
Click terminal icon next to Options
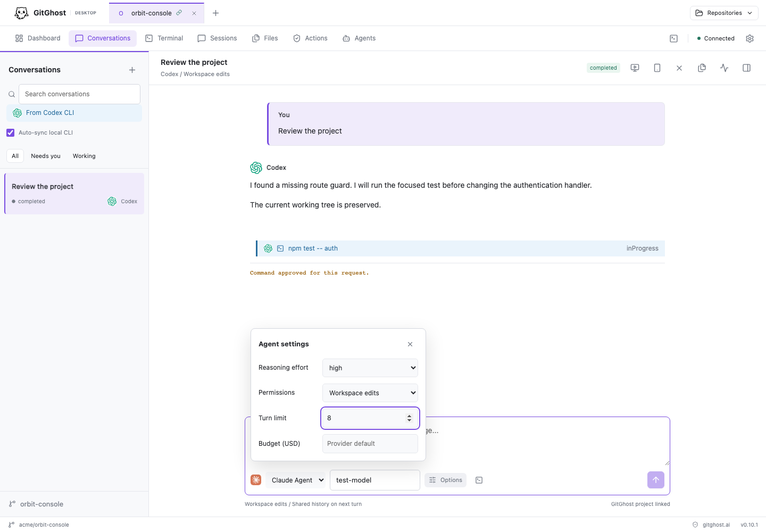pyautogui.click(x=479, y=480)
